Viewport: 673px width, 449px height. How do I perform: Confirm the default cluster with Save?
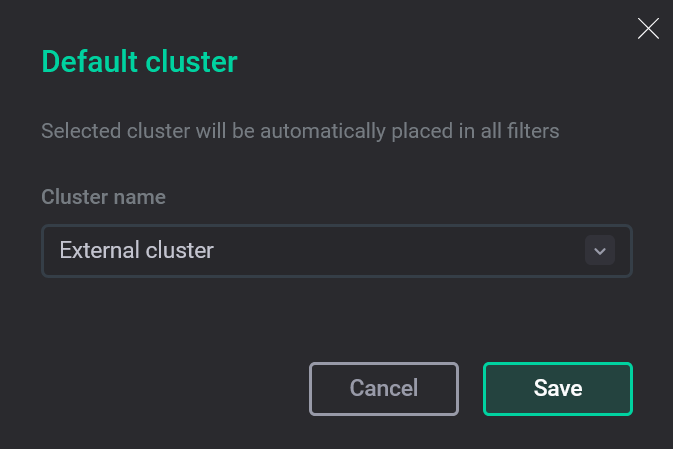[x=557, y=388]
